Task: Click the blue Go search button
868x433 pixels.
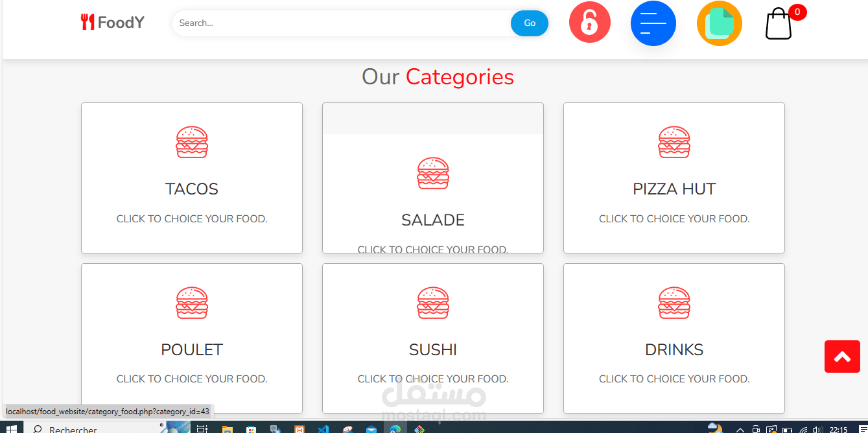Action: pyautogui.click(x=530, y=23)
